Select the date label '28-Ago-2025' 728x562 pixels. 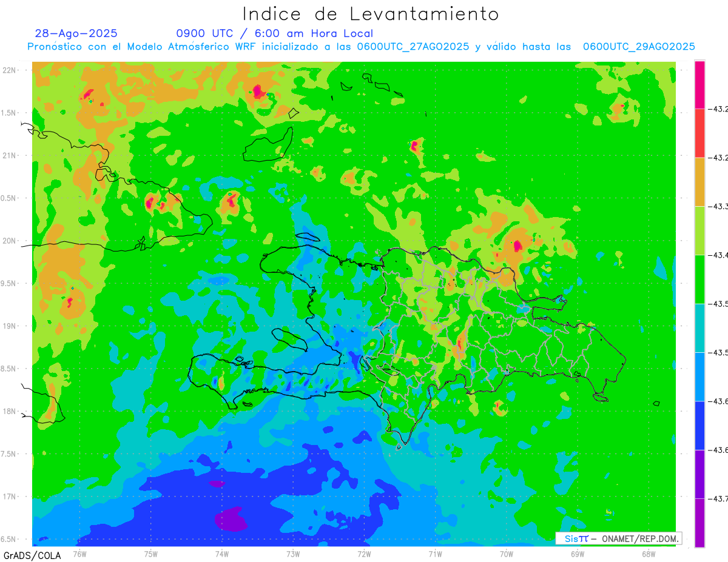(76, 33)
